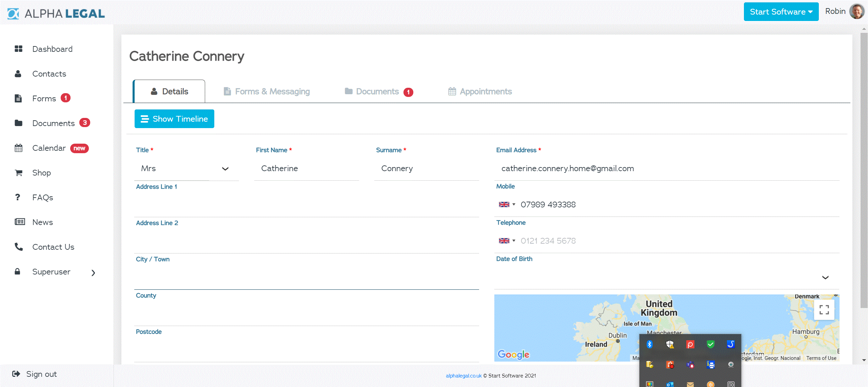Select the FAQs question mark icon

click(x=18, y=197)
